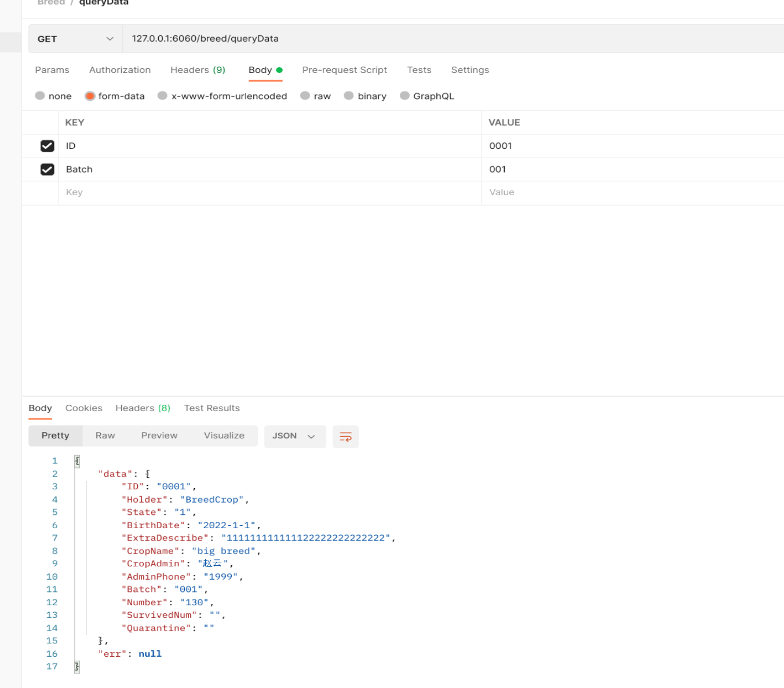Click the empty Value input cell
The width and height of the screenshot is (784, 688).
(x=633, y=192)
